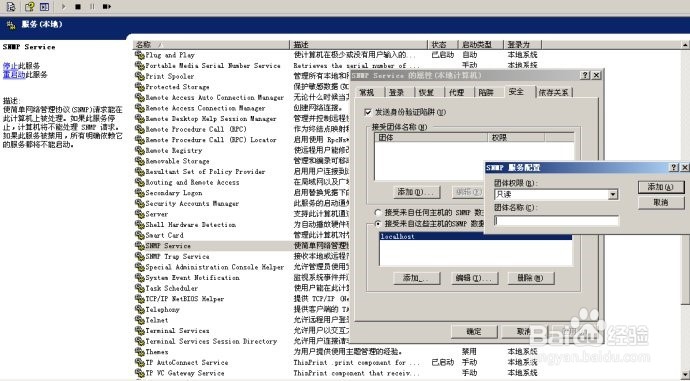Click 取消 button in SNMP 服务配置 dialog
690x381 pixels.
pos(661,202)
